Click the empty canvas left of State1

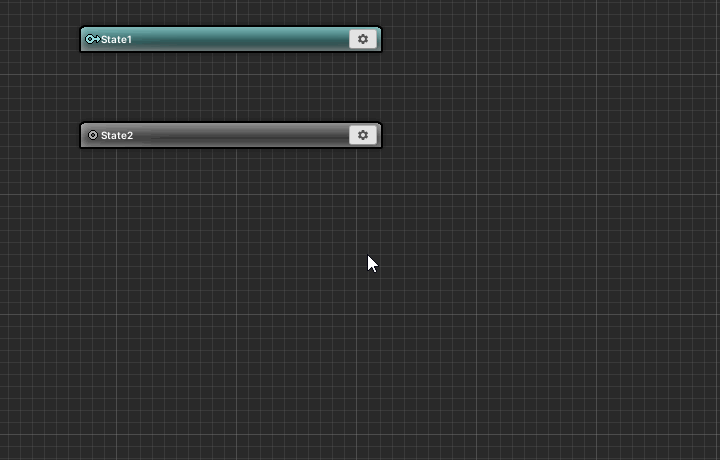point(40,39)
